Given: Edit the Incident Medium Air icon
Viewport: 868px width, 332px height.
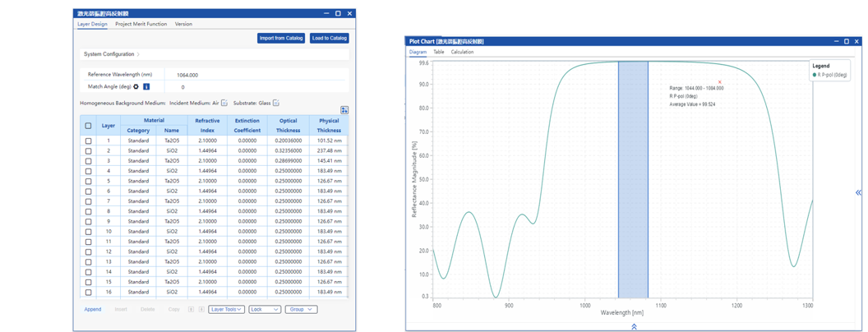Looking at the screenshot, I should point(224,104).
